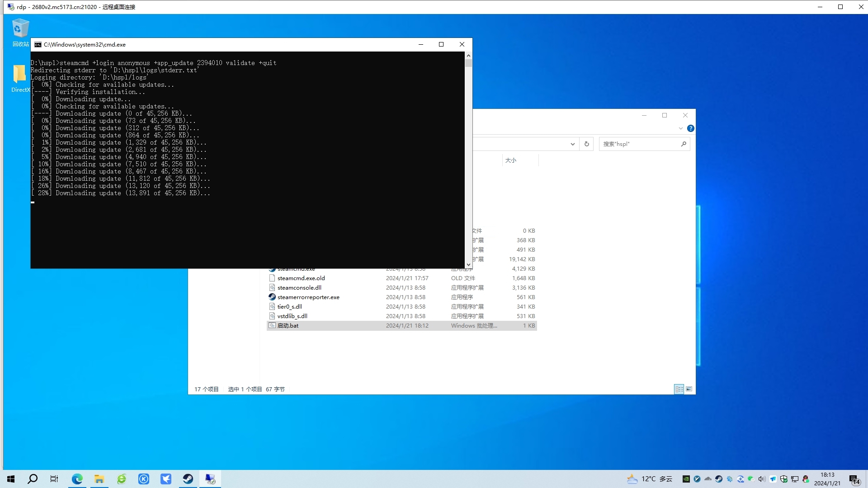Click the search magnifier in Explorer search box
The width and height of the screenshot is (868, 488).
pos(684,144)
